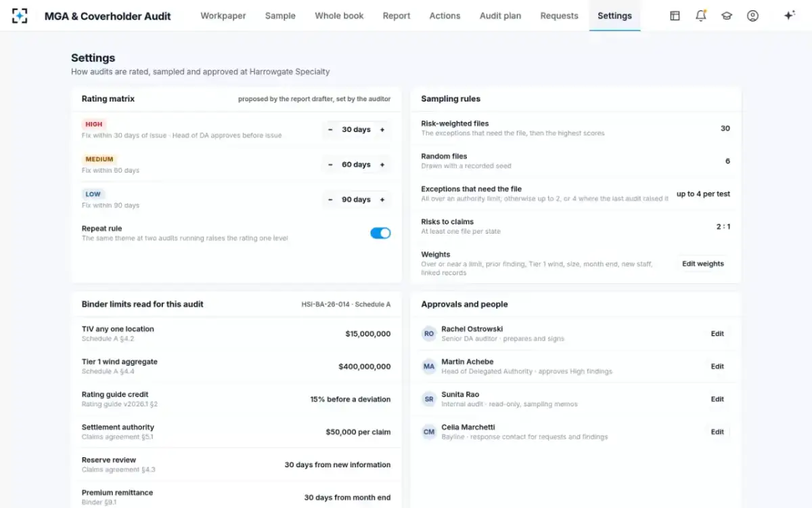This screenshot has width=812, height=508.
Task: Decrease the High rating days
Action: tap(330, 129)
